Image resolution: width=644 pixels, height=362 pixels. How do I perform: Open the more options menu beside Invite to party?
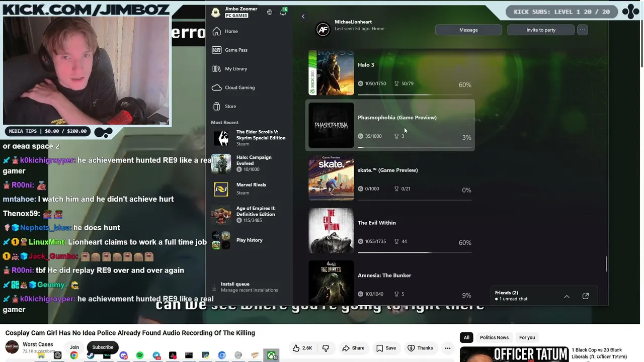(583, 30)
